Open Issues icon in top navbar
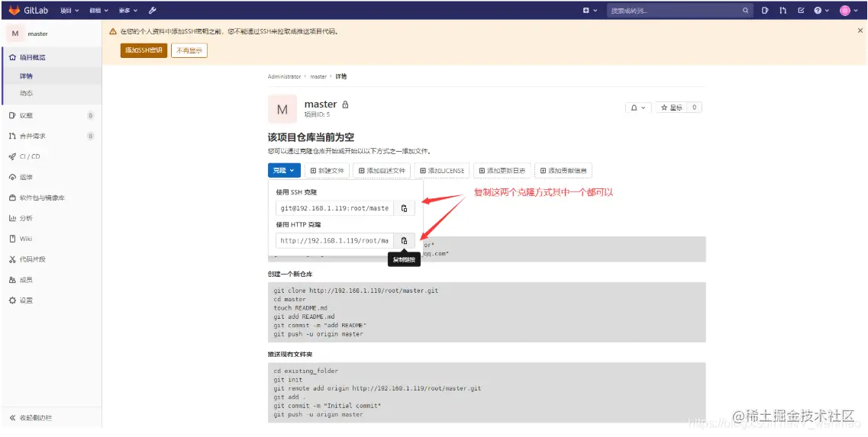This screenshot has height=437, width=868. click(x=764, y=11)
